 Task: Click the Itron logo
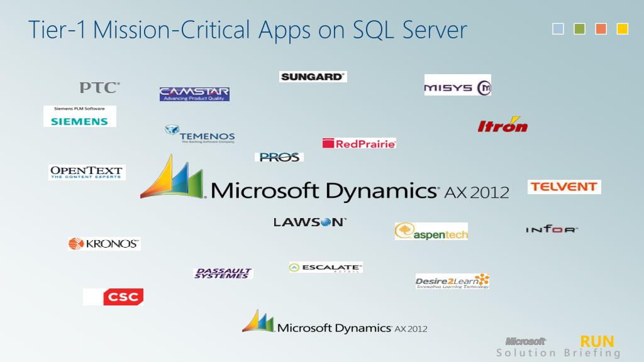(502, 124)
